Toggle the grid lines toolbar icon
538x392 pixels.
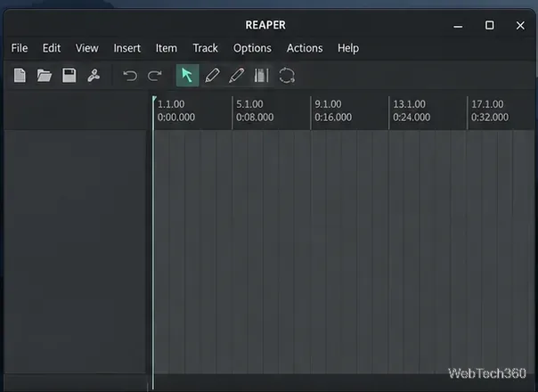262,76
